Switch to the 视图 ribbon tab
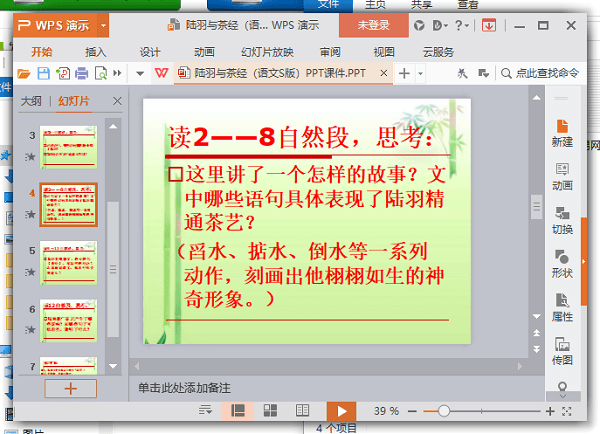 click(384, 52)
